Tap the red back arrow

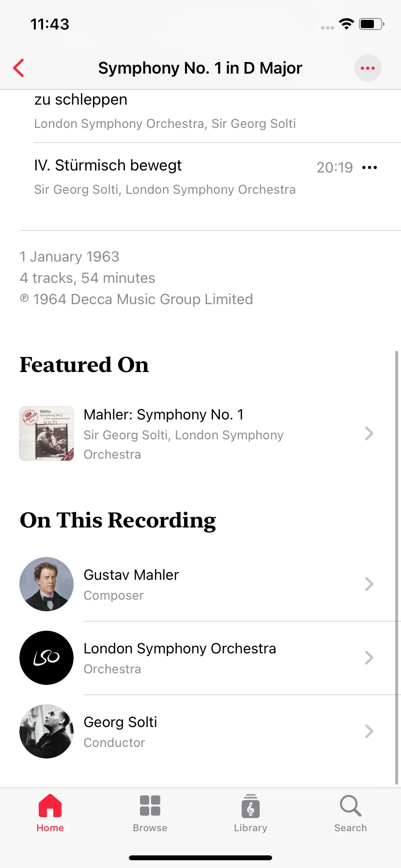click(19, 68)
